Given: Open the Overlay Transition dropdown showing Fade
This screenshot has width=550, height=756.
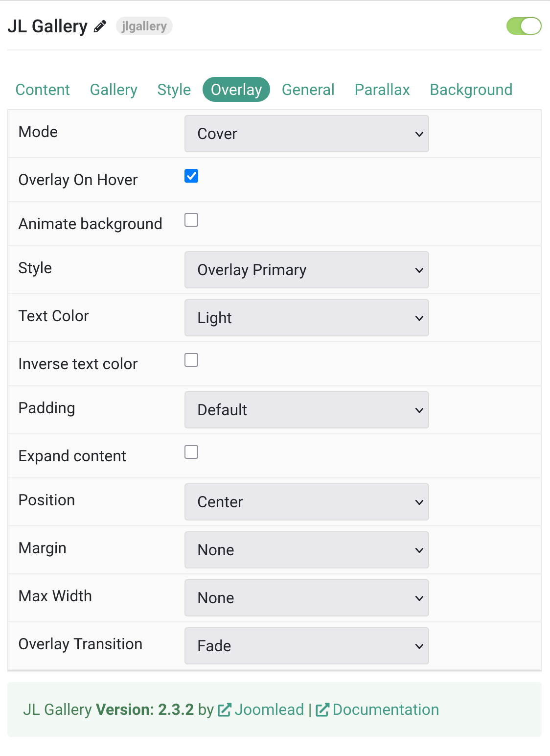Looking at the screenshot, I should tap(307, 646).
